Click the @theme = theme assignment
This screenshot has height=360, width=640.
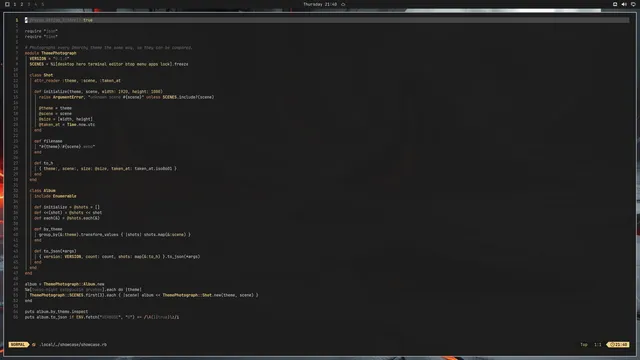(56, 108)
